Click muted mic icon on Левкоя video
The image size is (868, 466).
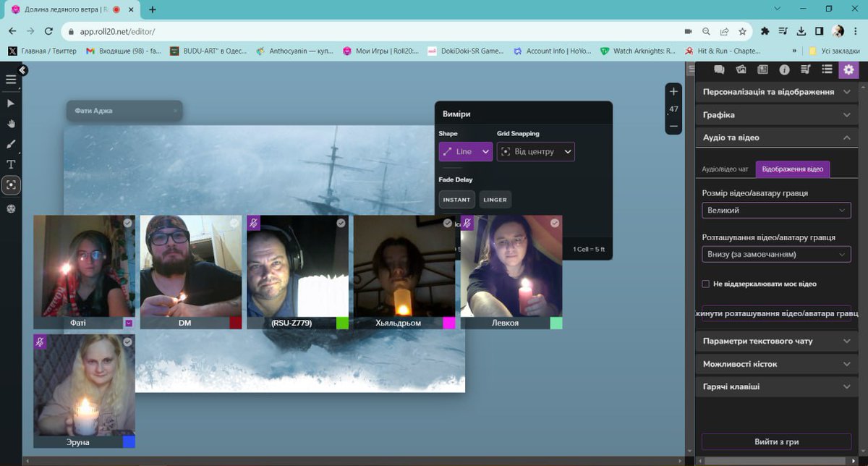point(467,223)
